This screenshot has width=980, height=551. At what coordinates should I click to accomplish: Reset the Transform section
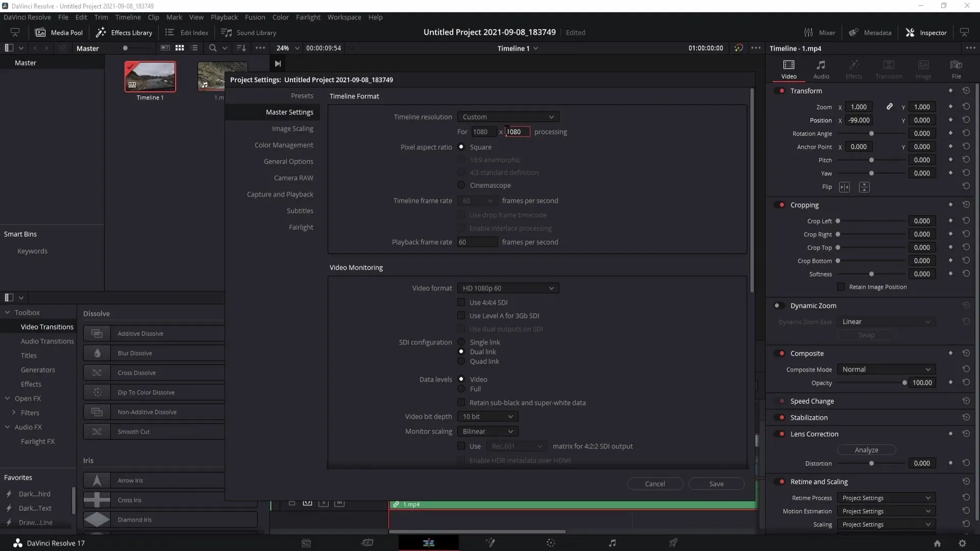[966, 91]
